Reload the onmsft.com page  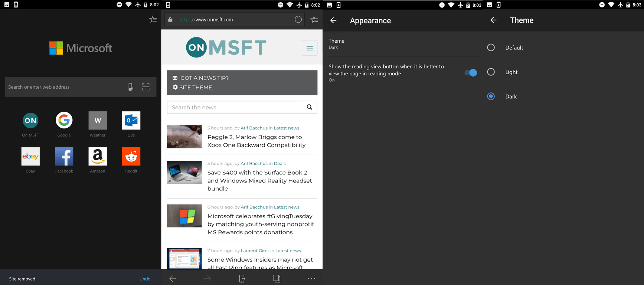(x=298, y=19)
